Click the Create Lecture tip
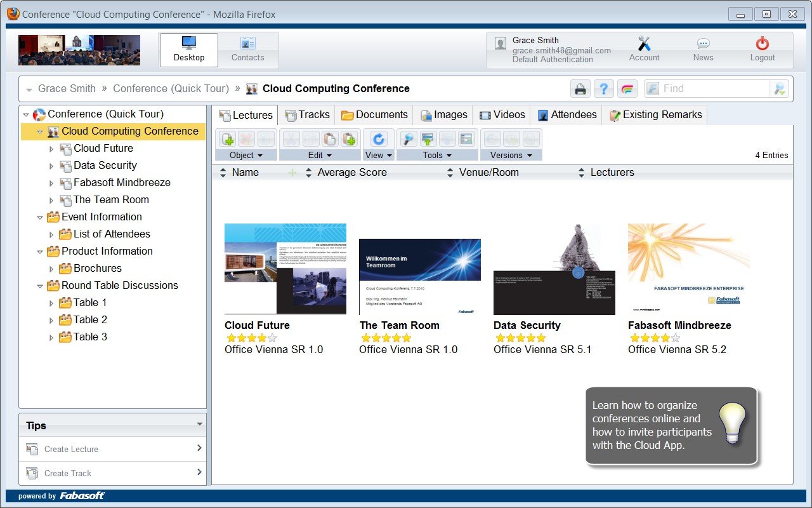 click(x=112, y=449)
